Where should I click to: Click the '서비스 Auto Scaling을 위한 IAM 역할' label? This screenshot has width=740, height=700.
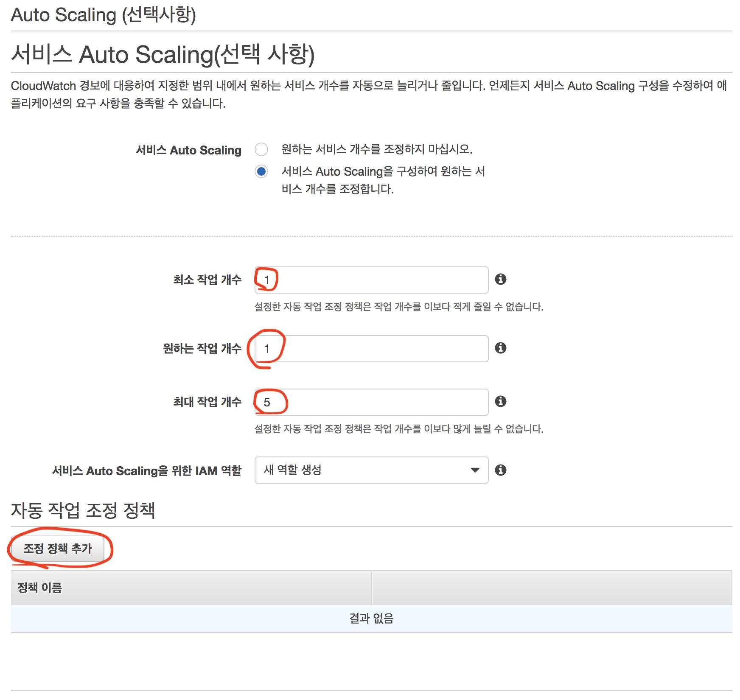(x=147, y=471)
